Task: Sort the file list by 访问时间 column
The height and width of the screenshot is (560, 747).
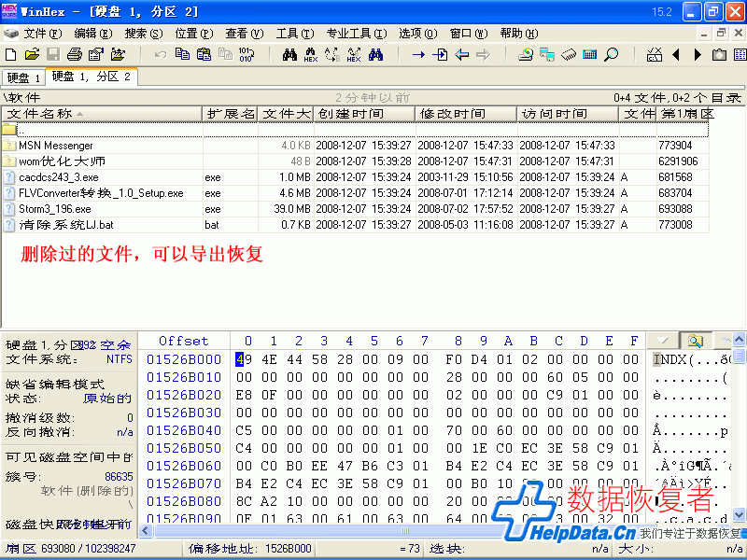Action: coord(568,114)
